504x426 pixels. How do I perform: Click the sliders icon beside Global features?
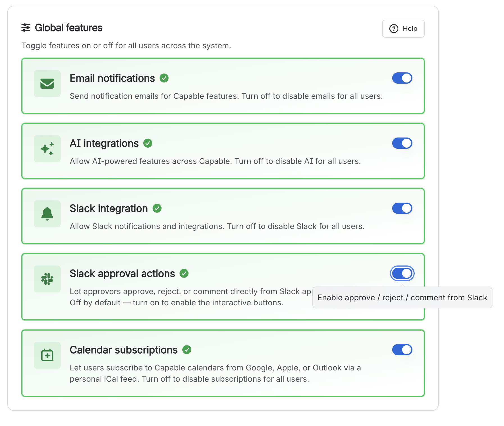26,28
